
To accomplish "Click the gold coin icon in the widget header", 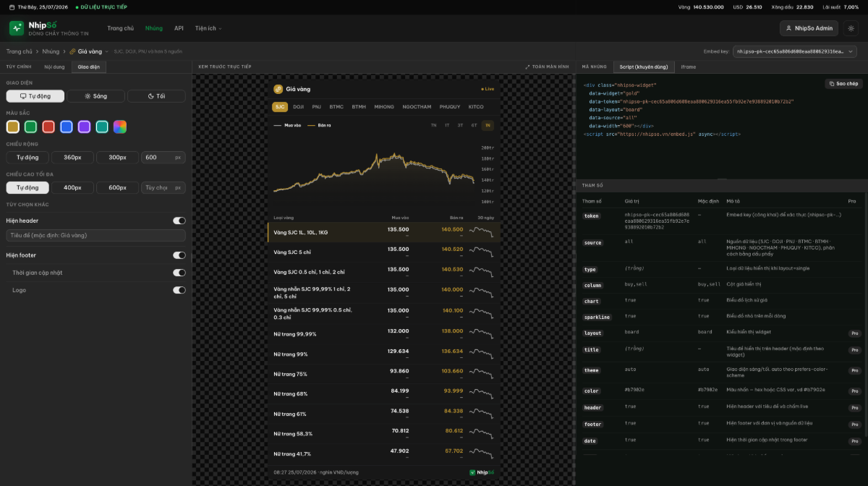I will coord(278,89).
